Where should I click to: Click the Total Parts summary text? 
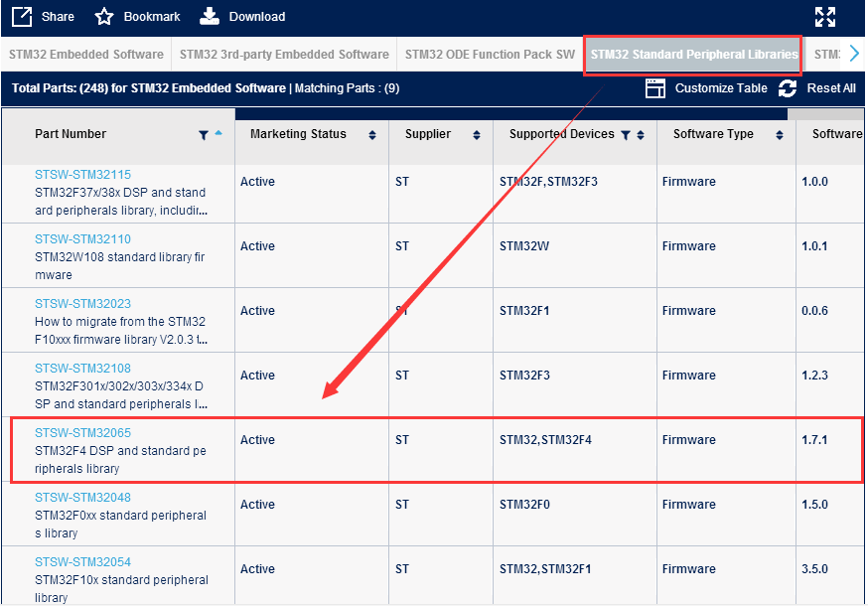[206, 88]
